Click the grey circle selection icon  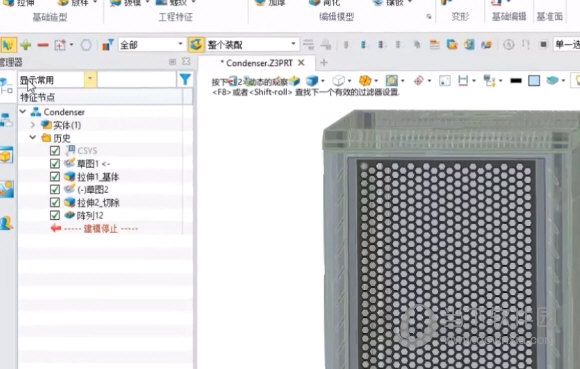pos(86,45)
